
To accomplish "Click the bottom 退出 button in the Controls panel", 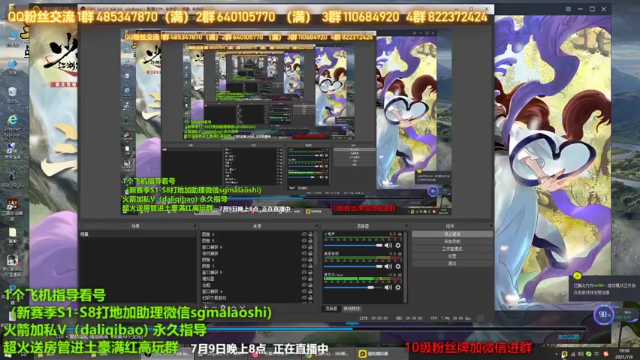I will tap(452, 263).
